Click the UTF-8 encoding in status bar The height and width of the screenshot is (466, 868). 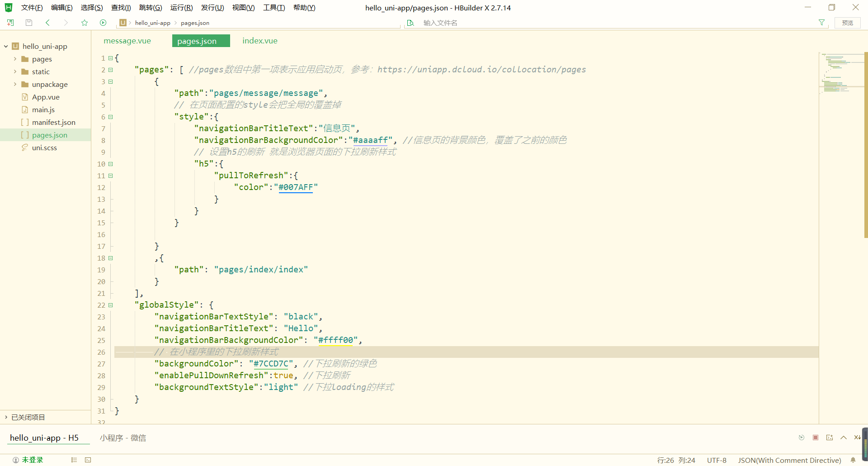coord(717,460)
